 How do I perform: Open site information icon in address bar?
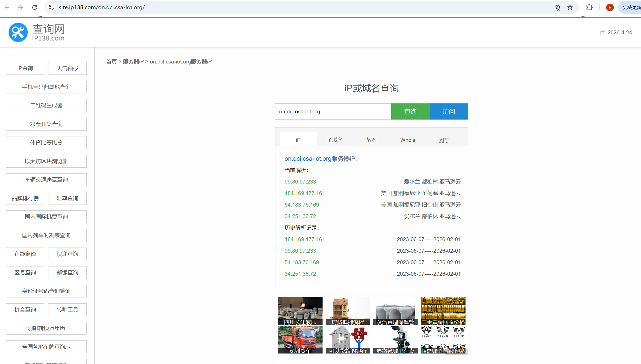pos(51,7)
